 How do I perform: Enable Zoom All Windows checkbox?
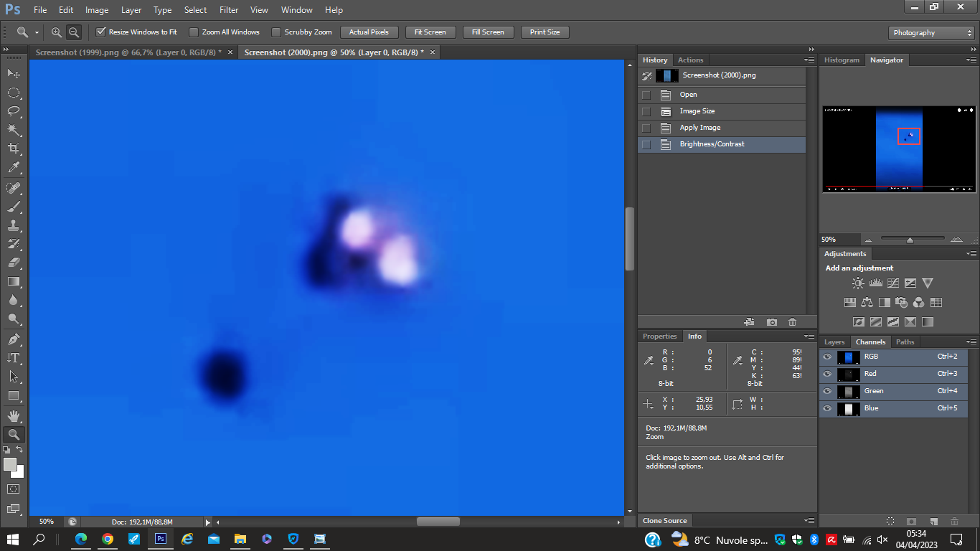(x=194, y=32)
